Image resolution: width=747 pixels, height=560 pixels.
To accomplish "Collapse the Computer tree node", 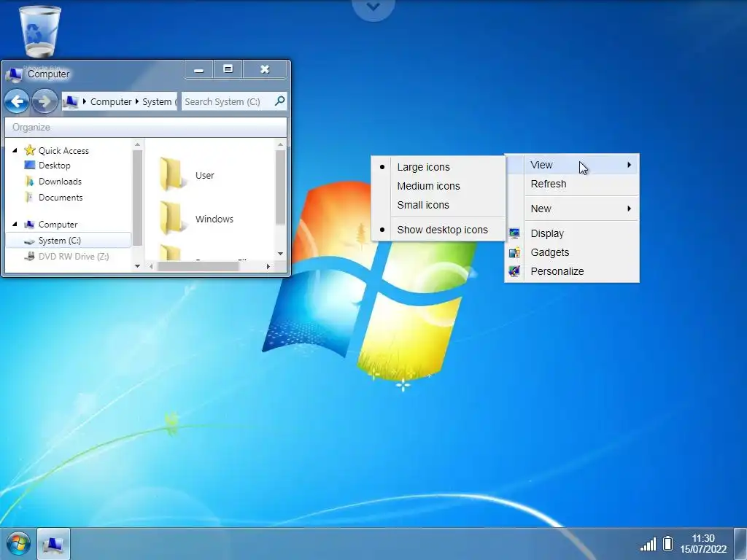I will (x=15, y=224).
